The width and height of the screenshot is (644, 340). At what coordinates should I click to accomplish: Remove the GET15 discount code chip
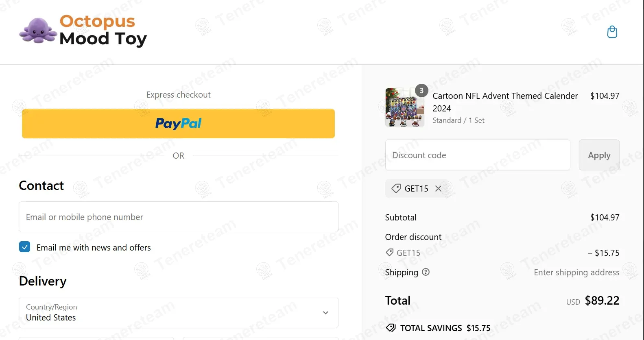pyautogui.click(x=438, y=188)
